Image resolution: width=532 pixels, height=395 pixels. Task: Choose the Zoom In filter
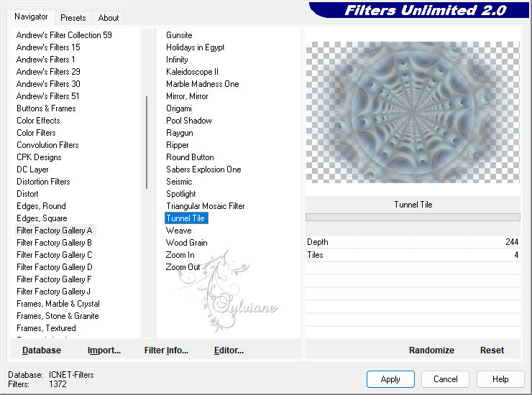[x=180, y=255]
